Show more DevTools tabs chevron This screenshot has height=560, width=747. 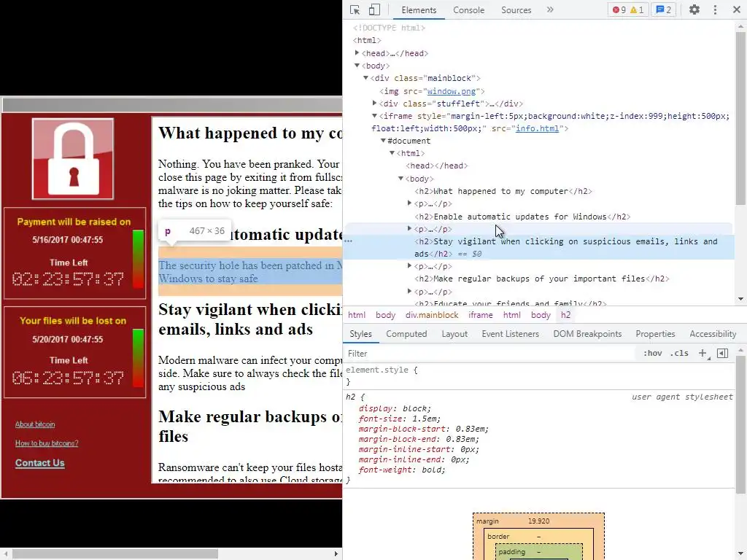pyautogui.click(x=550, y=10)
